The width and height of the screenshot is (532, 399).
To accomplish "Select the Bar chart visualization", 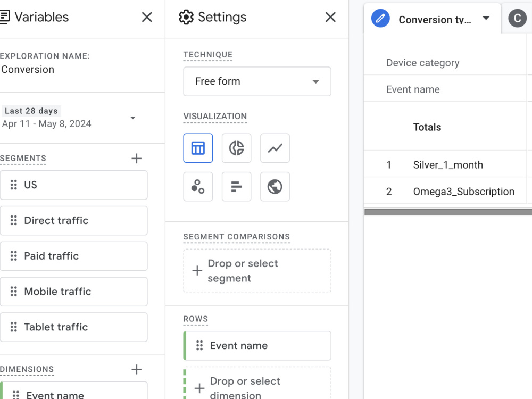I will (237, 186).
